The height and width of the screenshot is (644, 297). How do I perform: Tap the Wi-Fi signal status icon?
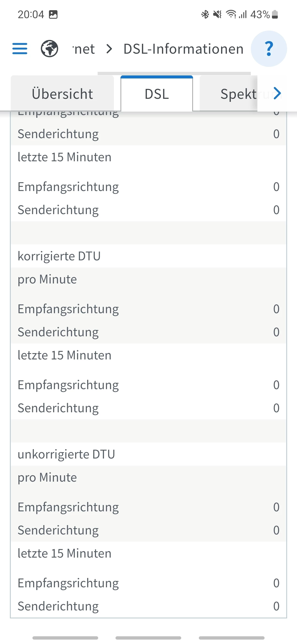pos(231,14)
